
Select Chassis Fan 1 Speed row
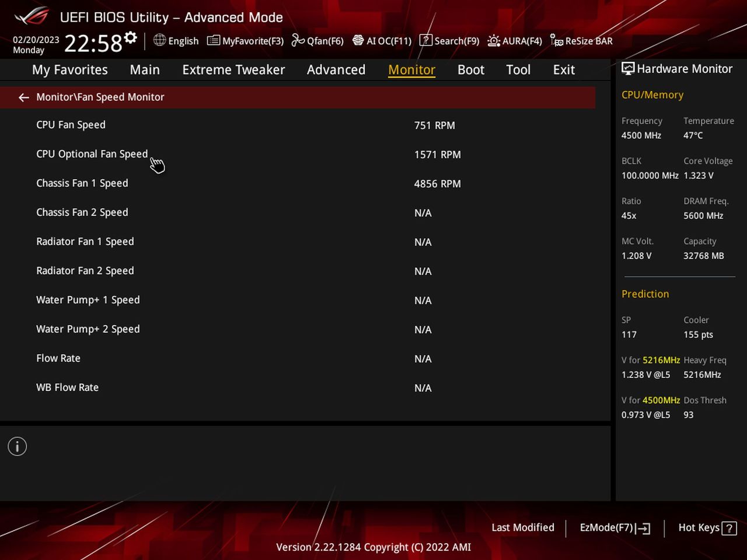(298, 183)
